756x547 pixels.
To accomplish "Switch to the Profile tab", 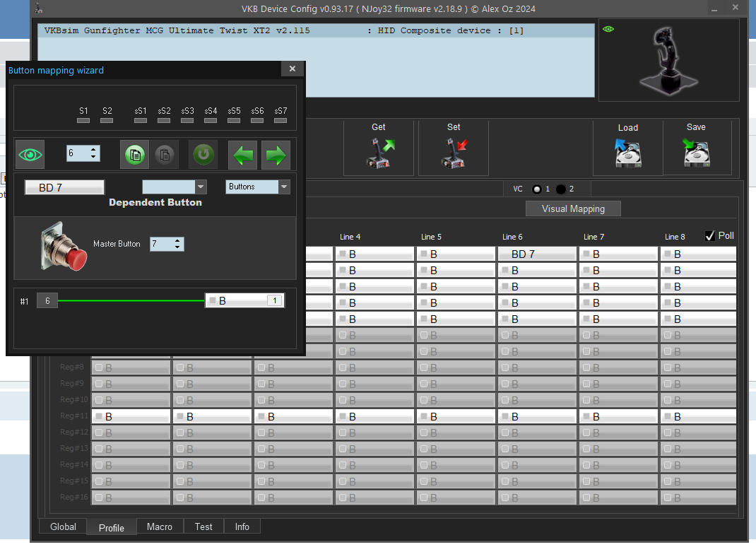I will (112, 528).
